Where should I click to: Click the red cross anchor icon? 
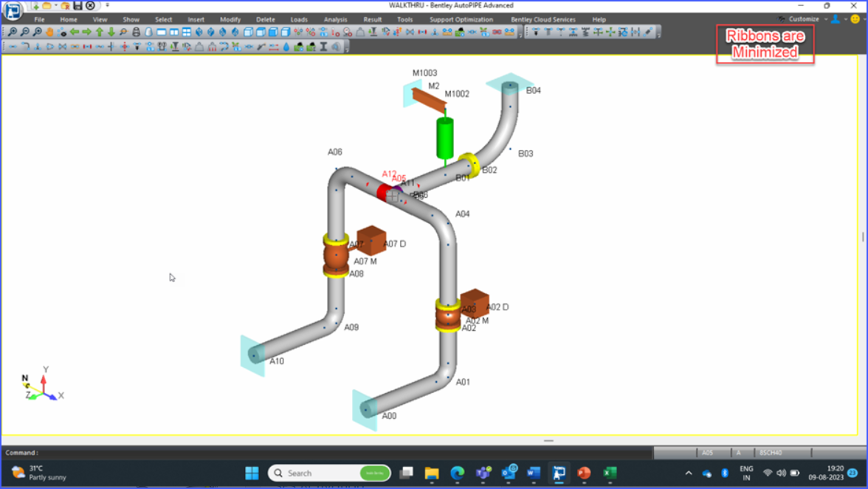(x=125, y=47)
